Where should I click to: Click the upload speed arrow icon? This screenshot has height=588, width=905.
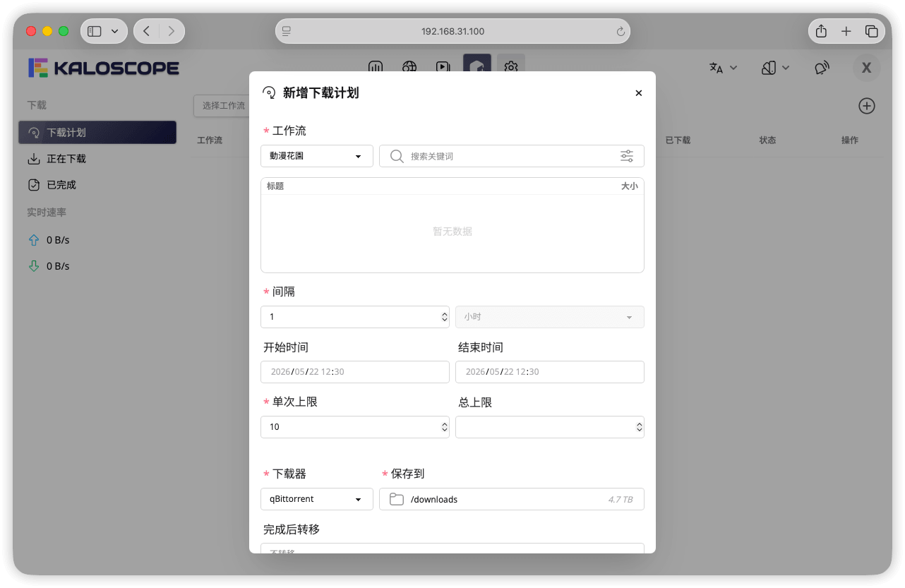[33, 240]
